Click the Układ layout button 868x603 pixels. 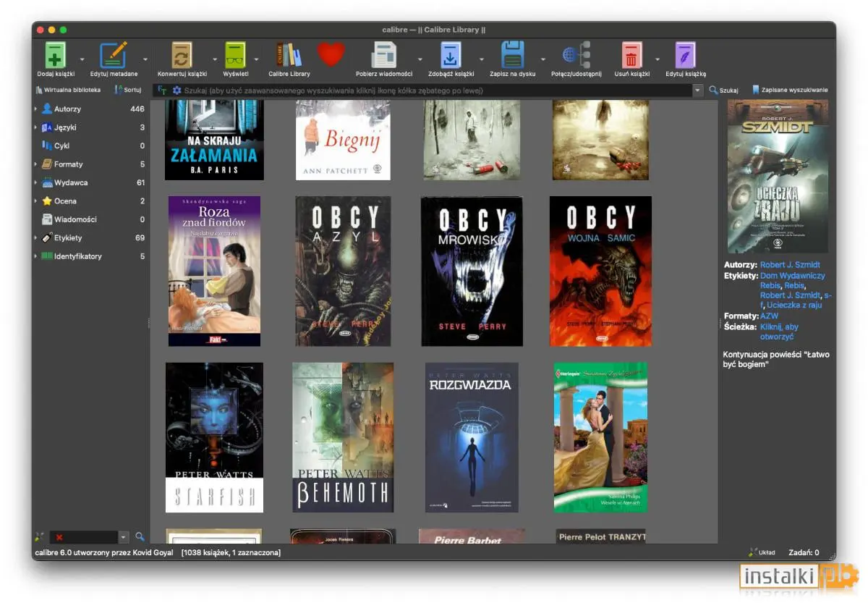tap(762, 552)
